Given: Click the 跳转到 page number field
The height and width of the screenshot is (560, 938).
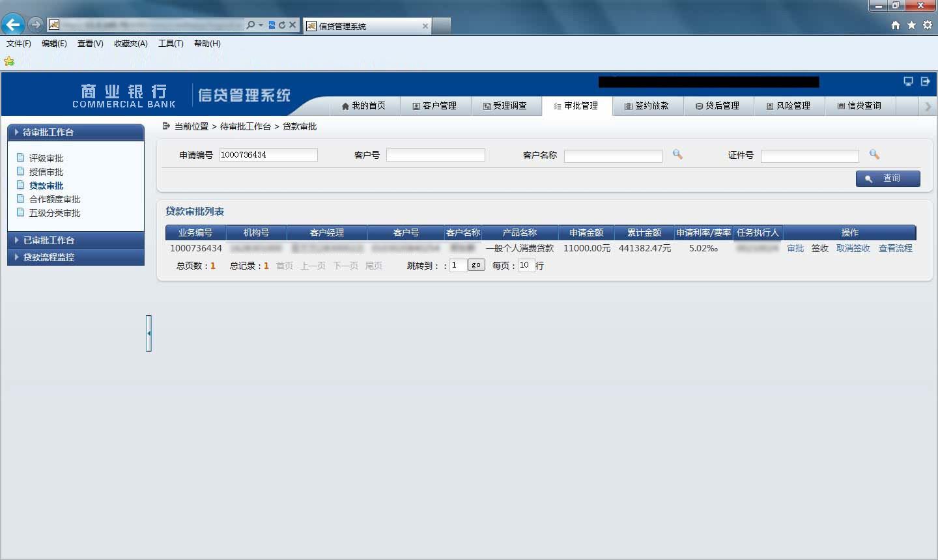Looking at the screenshot, I should point(458,265).
